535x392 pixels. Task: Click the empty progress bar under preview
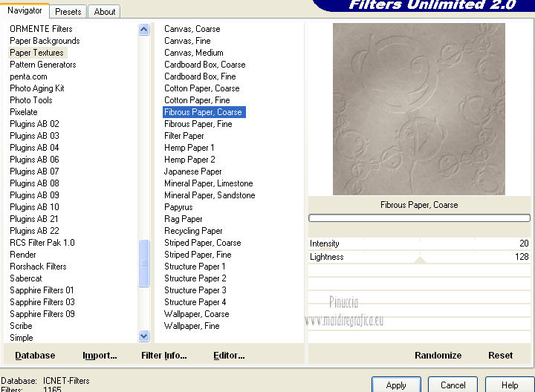click(419, 218)
